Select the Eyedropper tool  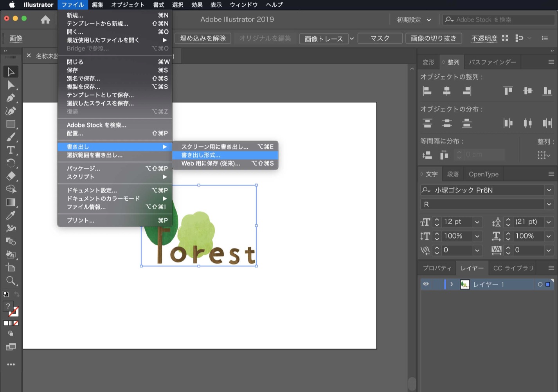coord(11,215)
